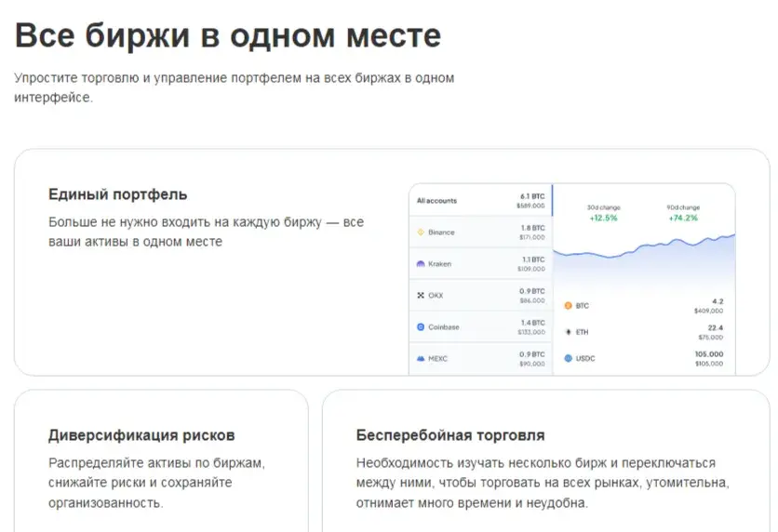Viewport: 778px width, 532px height.
Task: Select the All accounts row
Action: tap(480, 200)
